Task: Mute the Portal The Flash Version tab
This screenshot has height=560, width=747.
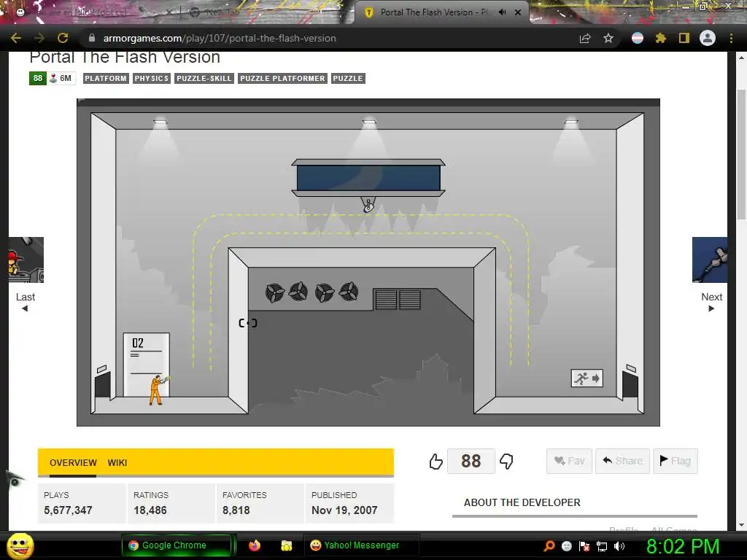Action: (502, 12)
